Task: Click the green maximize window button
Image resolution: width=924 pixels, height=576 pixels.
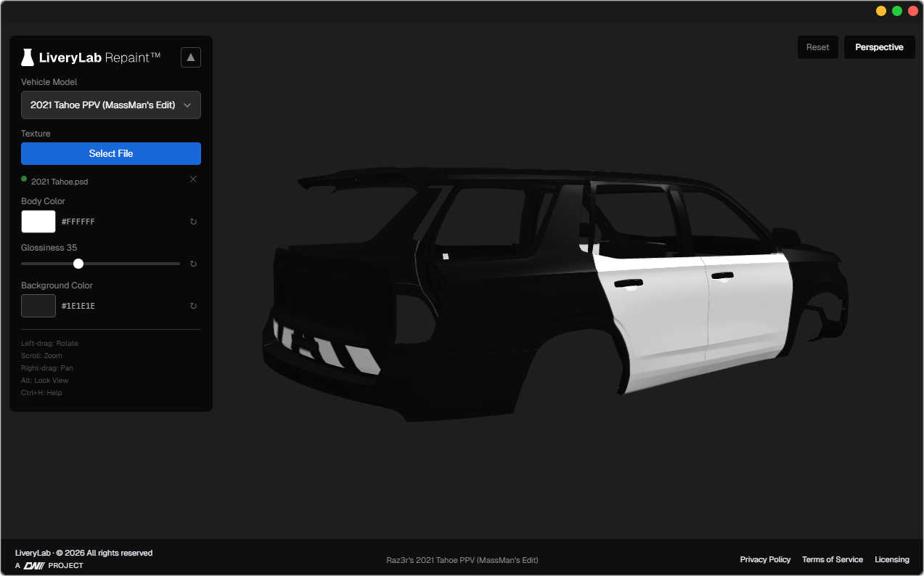Action: pos(897,11)
